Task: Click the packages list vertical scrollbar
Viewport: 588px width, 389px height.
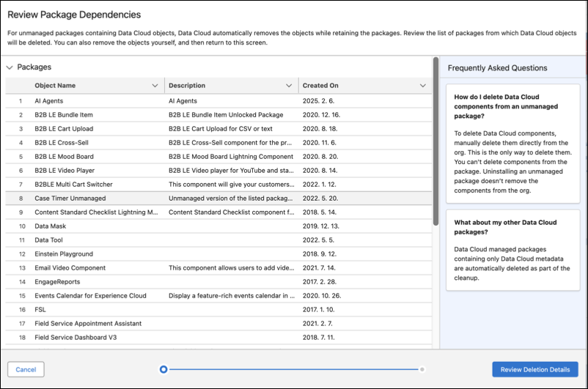Action: pyautogui.click(x=436, y=141)
